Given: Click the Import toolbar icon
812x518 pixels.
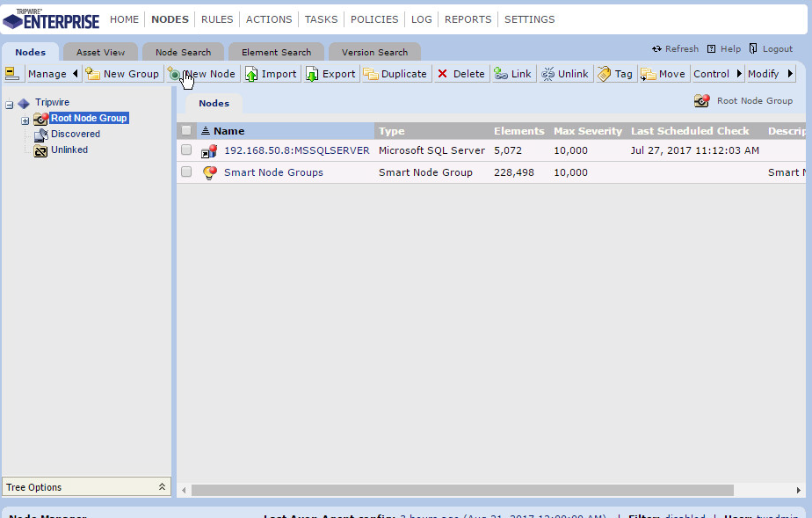Looking at the screenshot, I should 252,75.
